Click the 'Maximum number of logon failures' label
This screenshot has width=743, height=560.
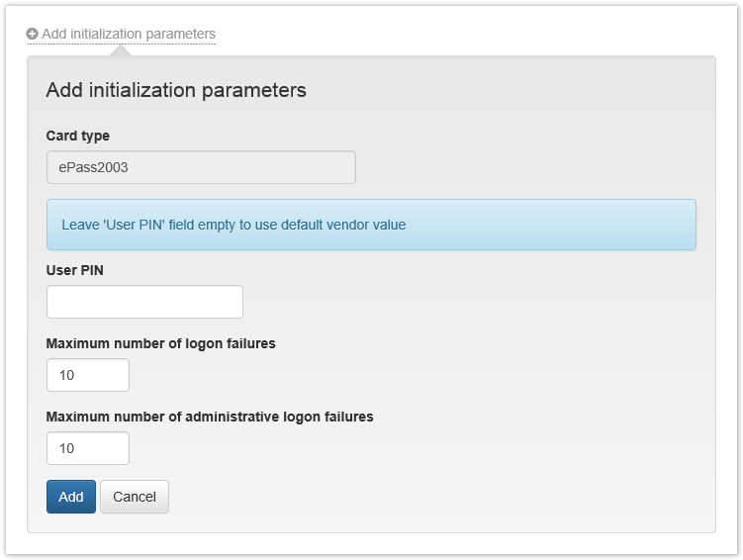(160, 343)
